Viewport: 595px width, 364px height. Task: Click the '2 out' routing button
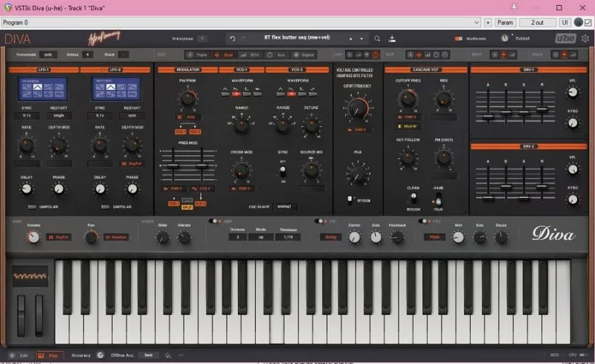point(537,22)
